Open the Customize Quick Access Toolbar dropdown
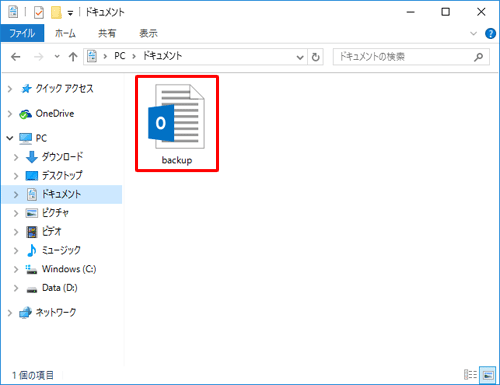 pyautogui.click(x=70, y=13)
